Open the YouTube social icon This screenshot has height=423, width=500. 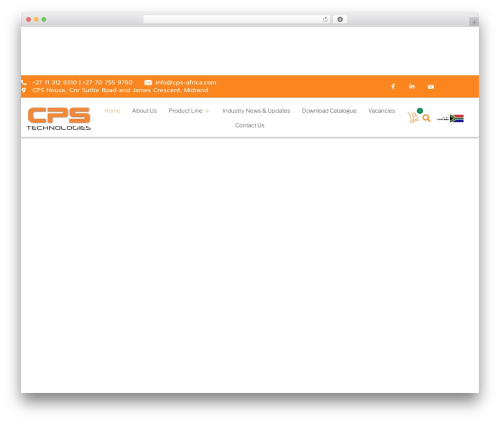click(431, 87)
